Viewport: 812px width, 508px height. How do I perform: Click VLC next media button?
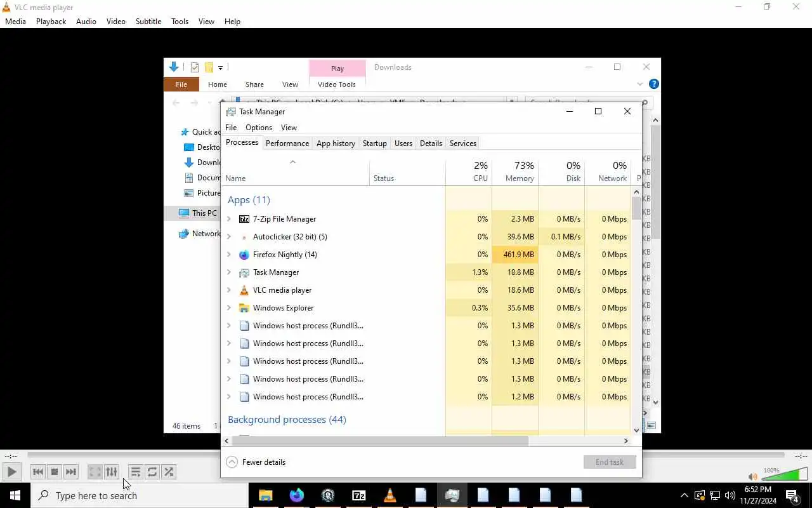71,472
